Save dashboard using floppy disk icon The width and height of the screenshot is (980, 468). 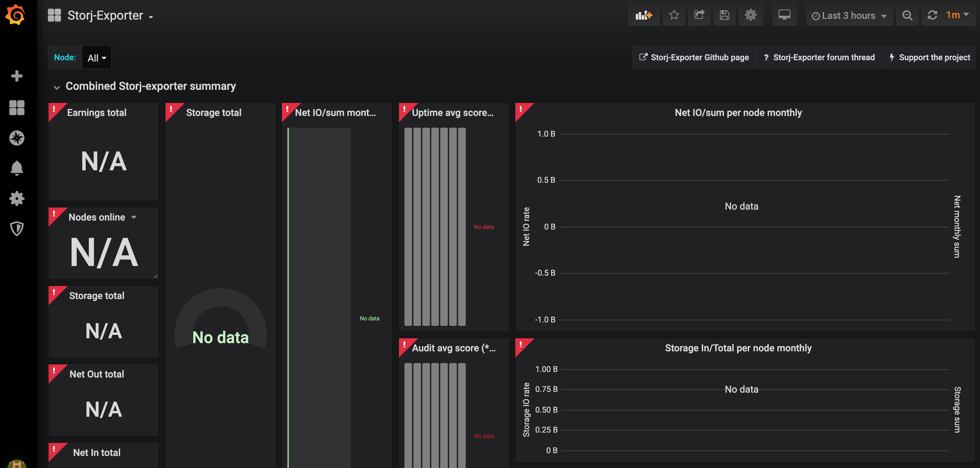tap(724, 15)
